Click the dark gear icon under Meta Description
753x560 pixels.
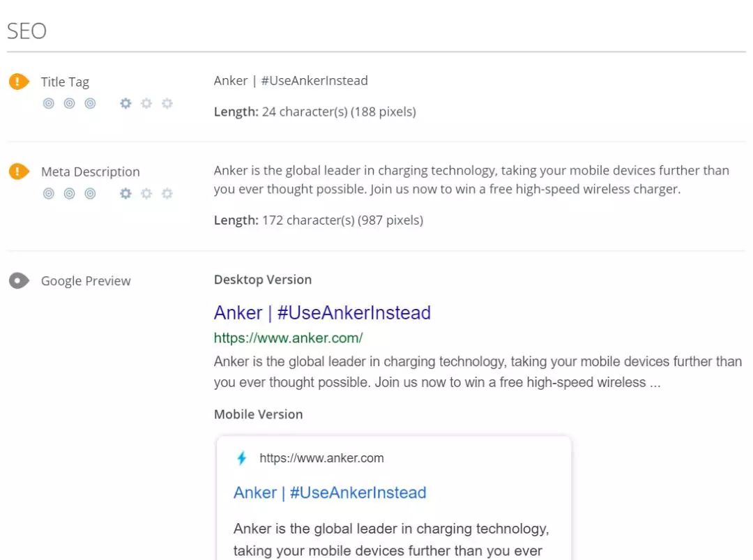click(125, 193)
